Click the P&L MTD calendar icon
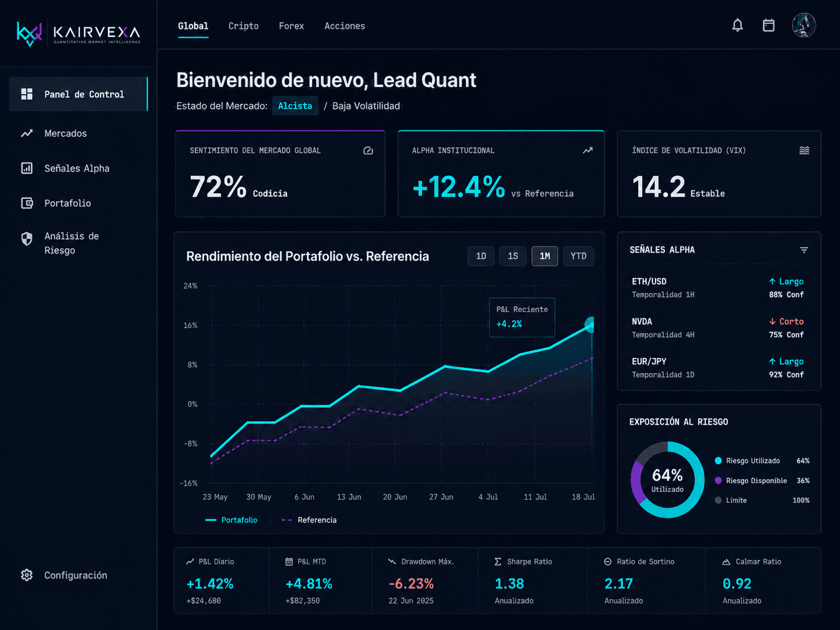Viewport: 840px width, 630px height. pos(289,562)
